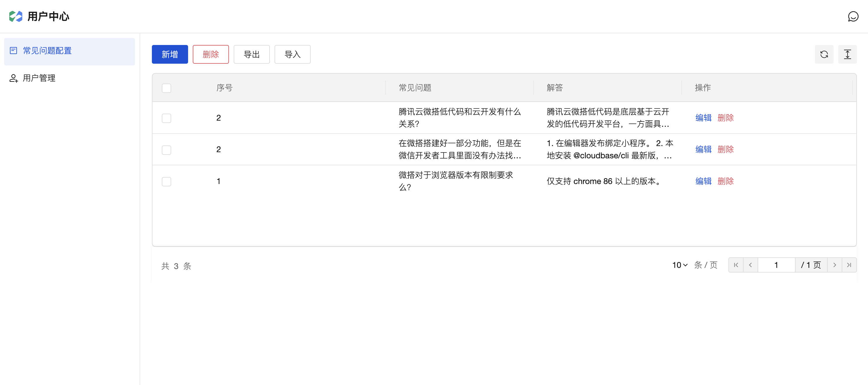Click the page number input field
Image resolution: width=868 pixels, height=385 pixels.
[776, 265]
